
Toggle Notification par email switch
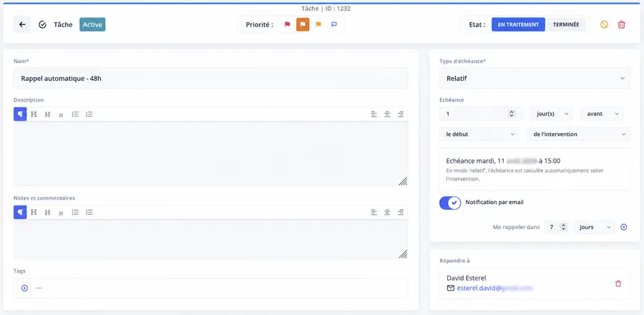[450, 203]
